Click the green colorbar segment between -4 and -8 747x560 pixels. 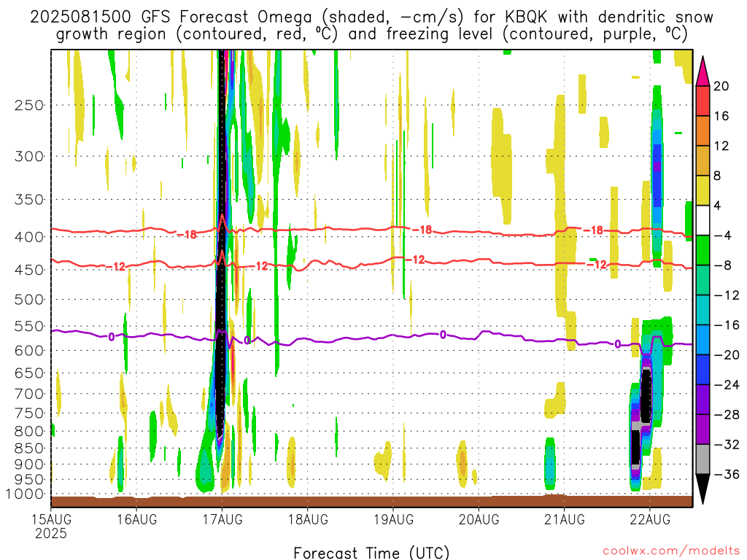(x=703, y=251)
